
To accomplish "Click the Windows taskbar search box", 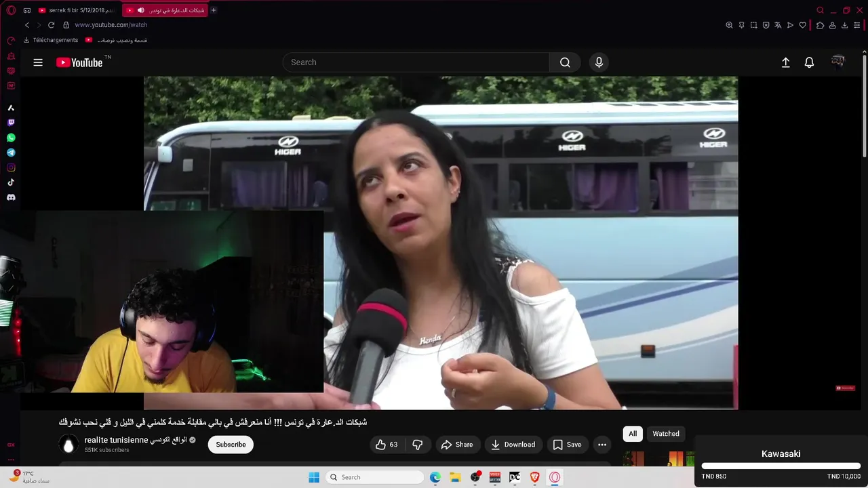I will [x=375, y=477].
